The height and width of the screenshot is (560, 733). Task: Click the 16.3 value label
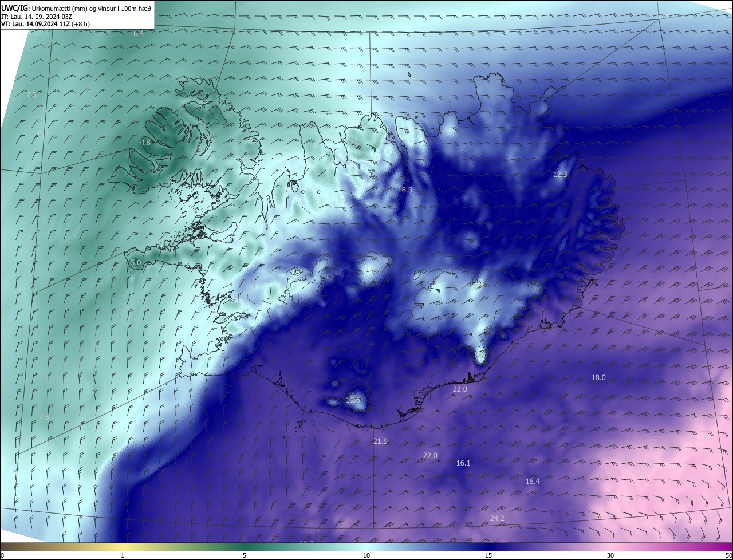404,190
